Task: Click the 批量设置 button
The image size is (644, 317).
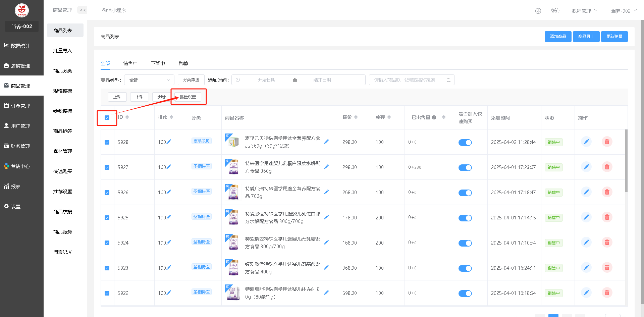Action: pyautogui.click(x=188, y=97)
